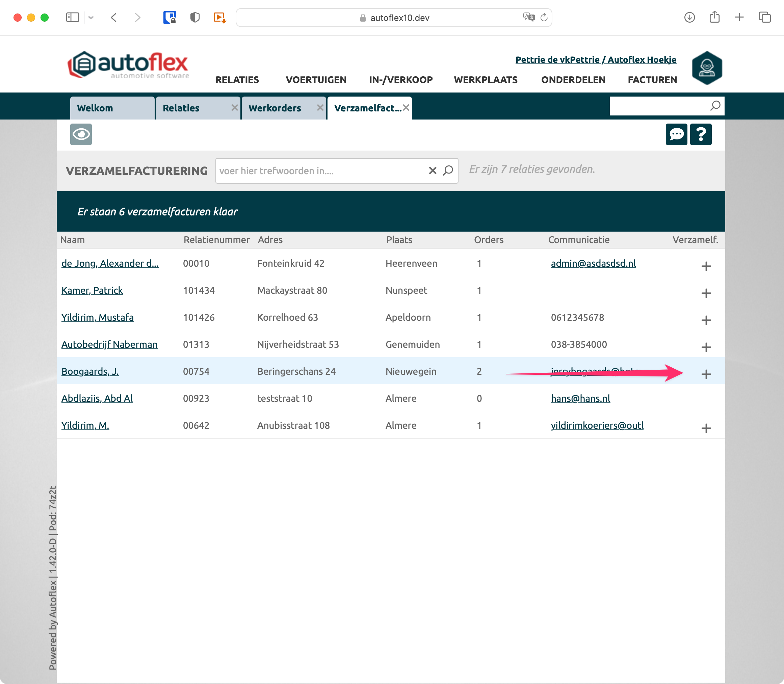
Task: Click the trefwoorden search input field
Action: (x=321, y=170)
